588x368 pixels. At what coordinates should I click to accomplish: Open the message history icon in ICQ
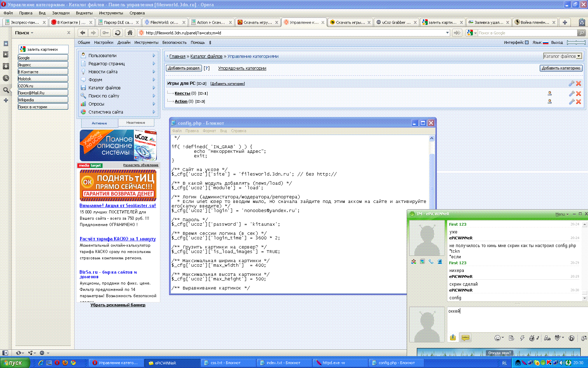click(511, 338)
